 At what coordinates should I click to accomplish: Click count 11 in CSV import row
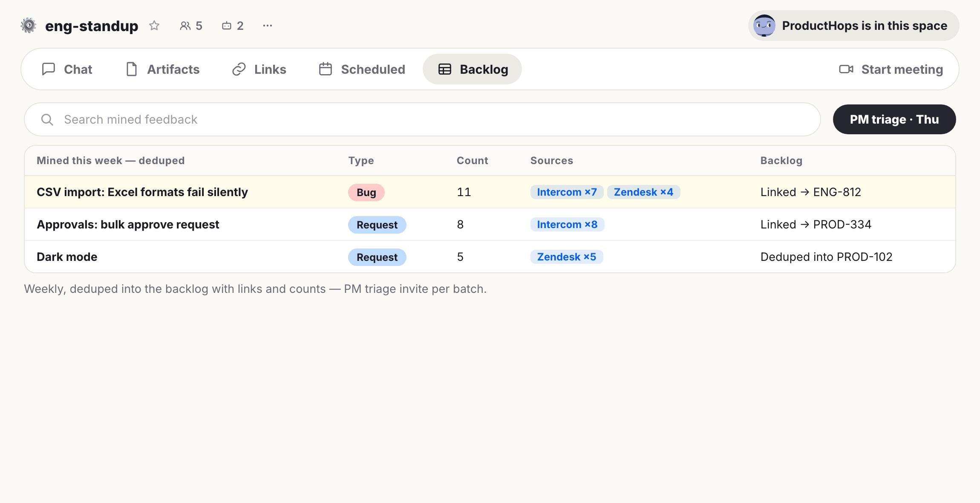(x=464, y=192)
